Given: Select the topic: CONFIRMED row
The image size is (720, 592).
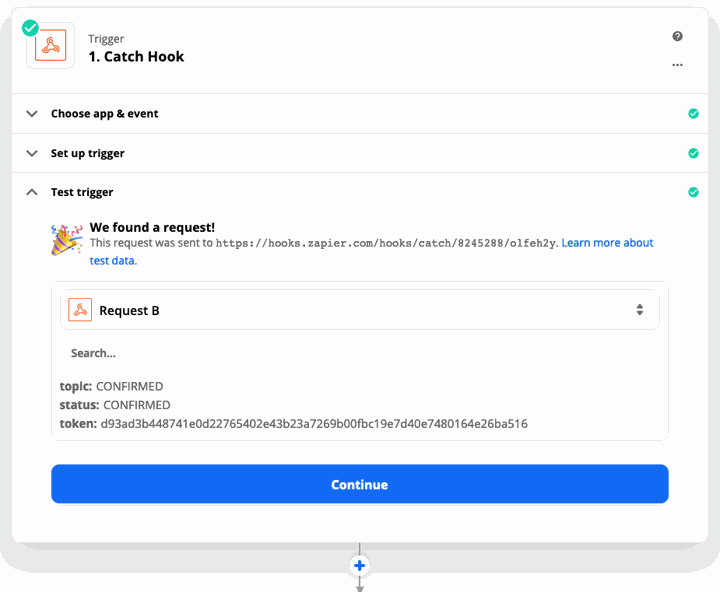Looking at the screenshot, I should (111, 386).
